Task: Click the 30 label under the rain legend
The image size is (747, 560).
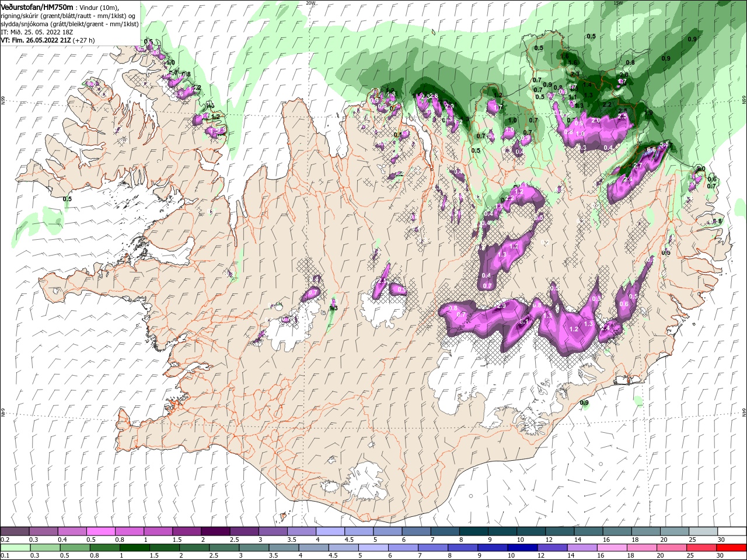Action: tap(720, 556)
